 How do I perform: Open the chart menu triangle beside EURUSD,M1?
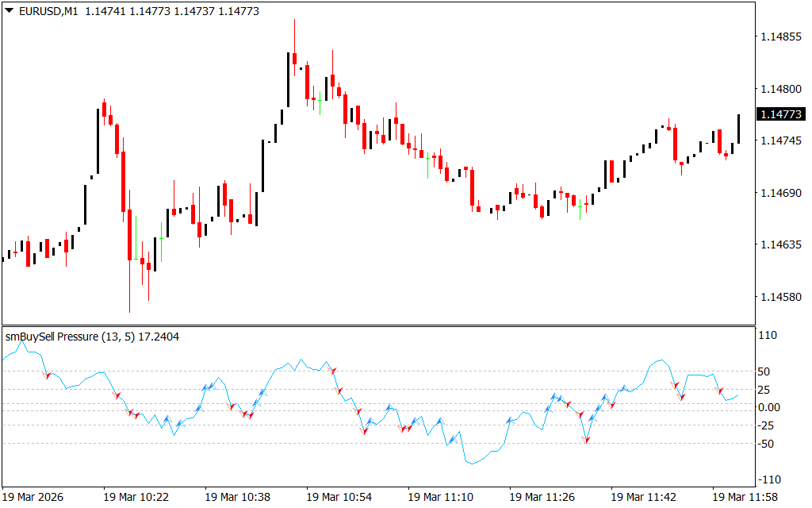click(x=10, y=12)
